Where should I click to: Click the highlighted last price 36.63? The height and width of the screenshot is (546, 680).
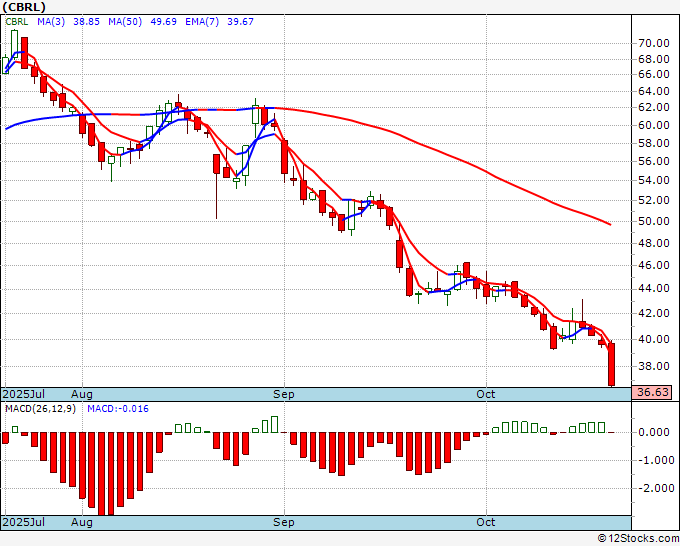point(653,392)
